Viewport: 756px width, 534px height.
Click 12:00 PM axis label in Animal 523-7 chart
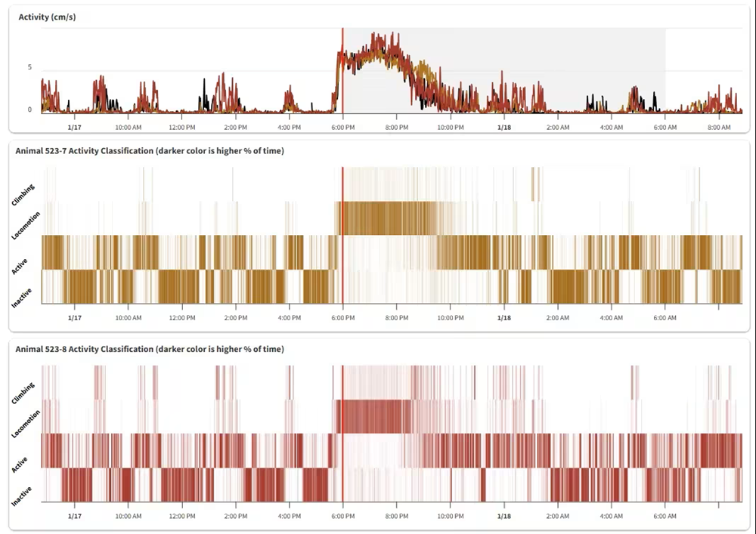[182, 318]
